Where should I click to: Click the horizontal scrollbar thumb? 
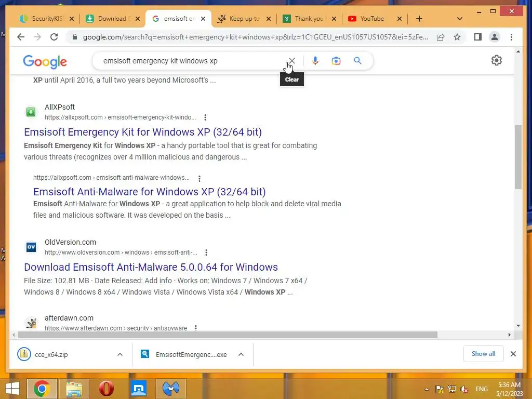tap(228, 335)
